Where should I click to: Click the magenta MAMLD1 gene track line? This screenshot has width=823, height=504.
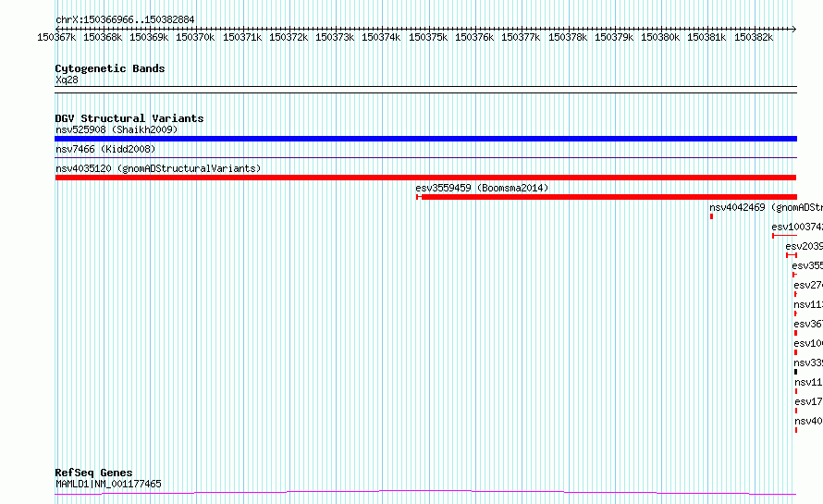click(x=425, y=493)
